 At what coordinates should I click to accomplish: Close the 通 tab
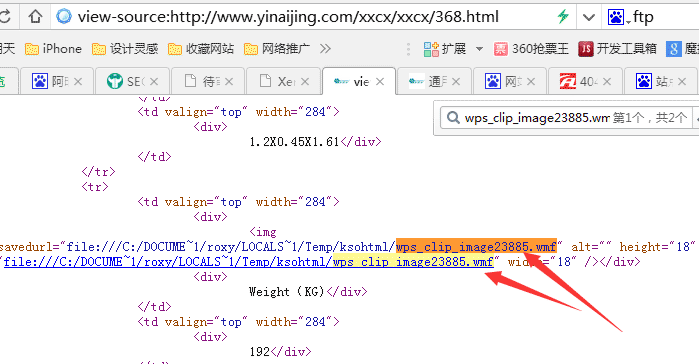456,82
